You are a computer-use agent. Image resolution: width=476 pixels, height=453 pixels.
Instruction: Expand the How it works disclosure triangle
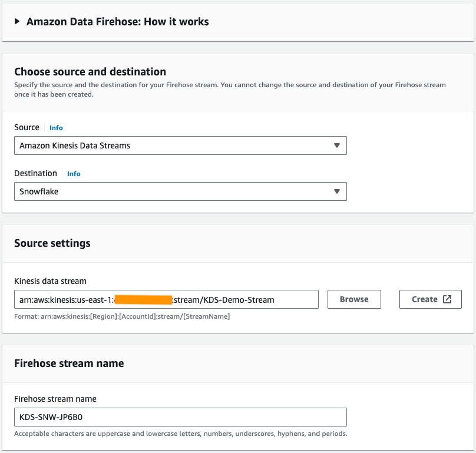[17, 22]
